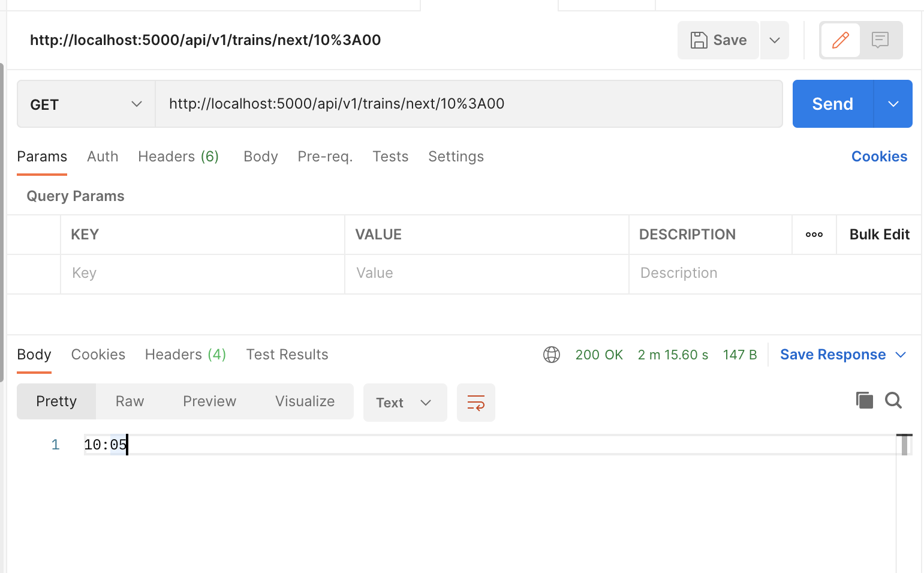
Task: Switch to Raw view
Action: coord(130,401)
